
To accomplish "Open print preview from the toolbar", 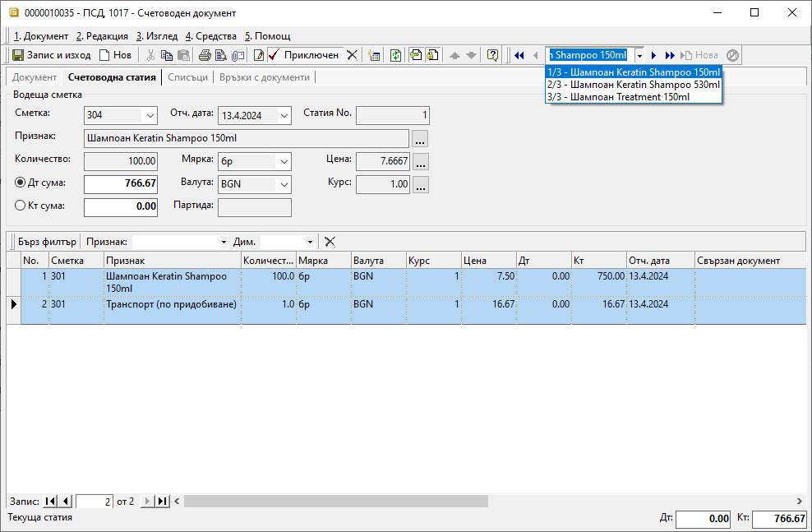I will 221,55.
